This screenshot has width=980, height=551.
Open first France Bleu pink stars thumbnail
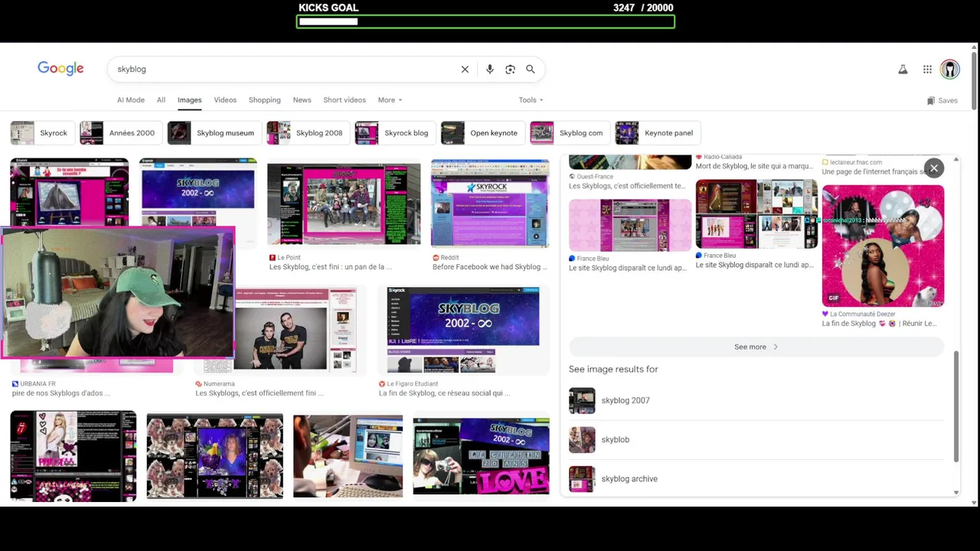coord(630,225)
